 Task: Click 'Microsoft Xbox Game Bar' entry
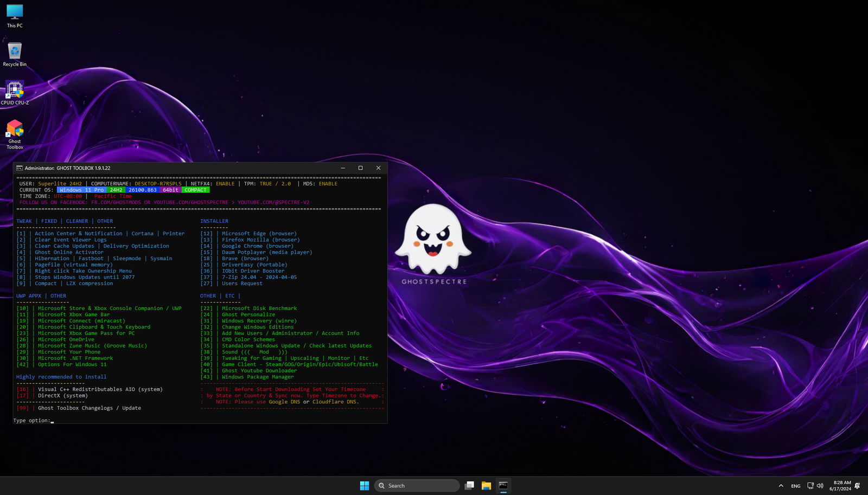pos(74,314)
